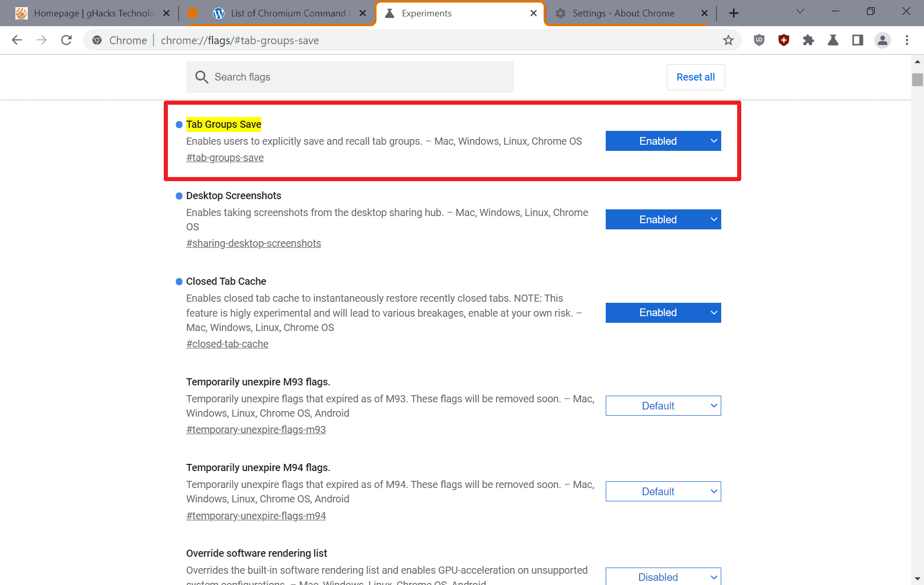Viewport: 924px width, 585px height.
Task: Open the Experiments flask toolbar icon
Action: click(833, 40)
